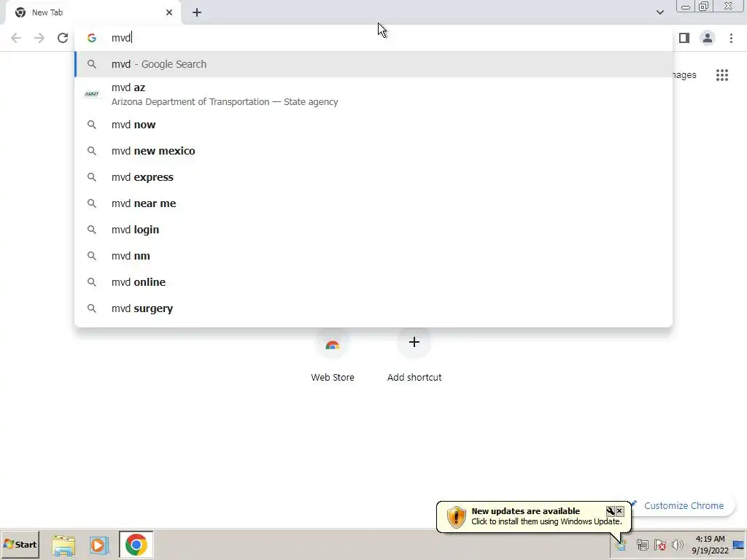The image size is (747, 560).
Task: Select the 'mvd near me' suggestion
Action: [373, 203]
